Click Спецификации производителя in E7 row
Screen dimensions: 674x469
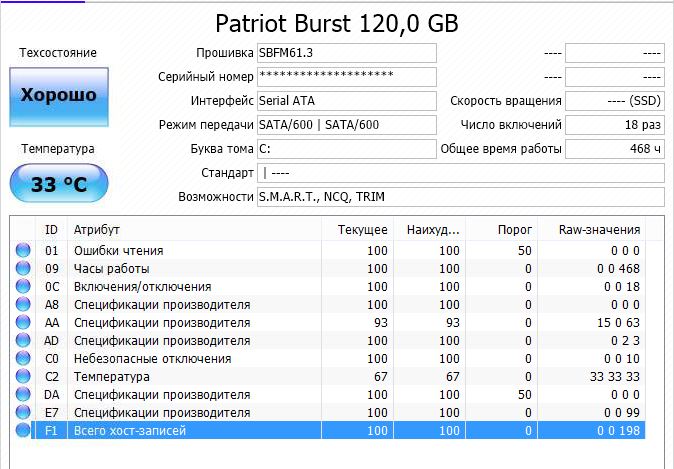[162, 413]
